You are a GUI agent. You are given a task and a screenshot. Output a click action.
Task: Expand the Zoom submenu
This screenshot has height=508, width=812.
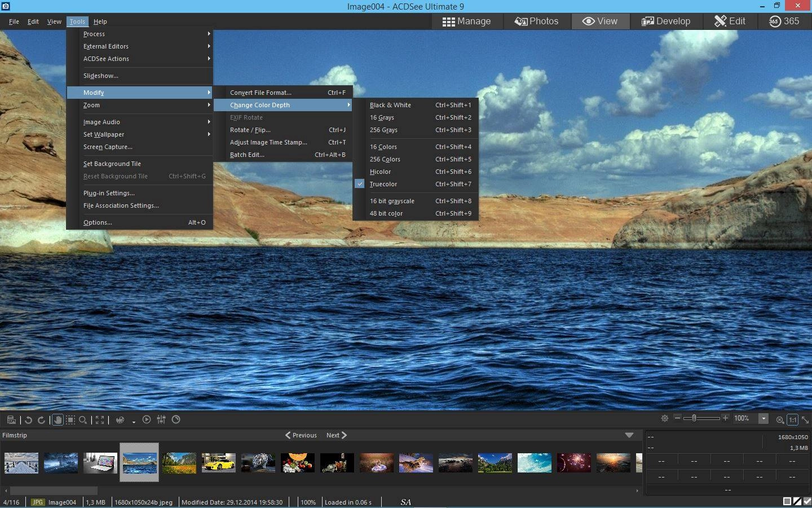139,105
